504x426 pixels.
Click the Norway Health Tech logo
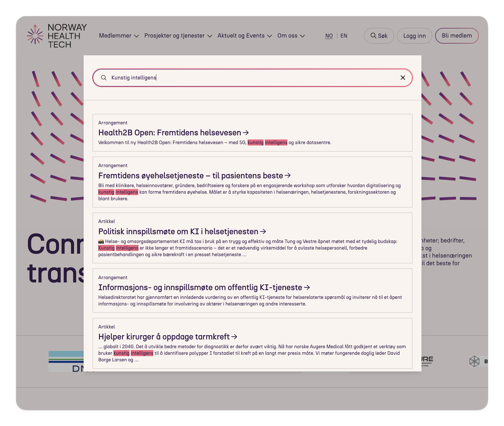[57, 36]
